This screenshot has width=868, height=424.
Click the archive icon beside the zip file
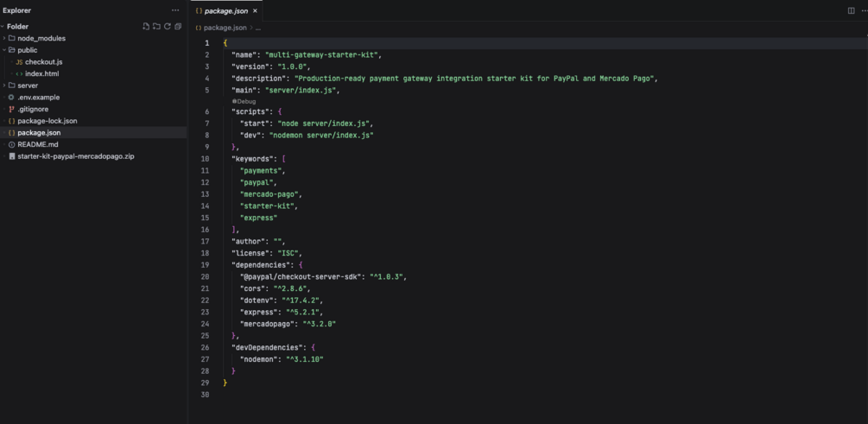[11, 156]
